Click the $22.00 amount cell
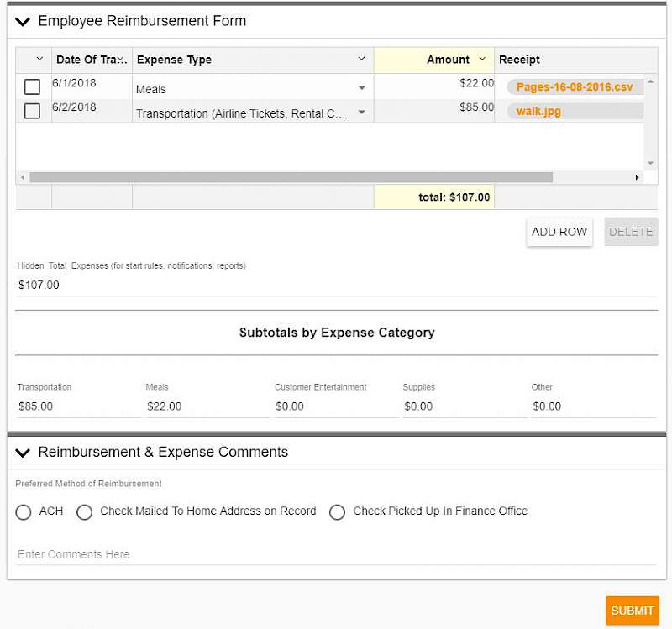The height and width of the screenshot is (629, 672). (434, 86)
